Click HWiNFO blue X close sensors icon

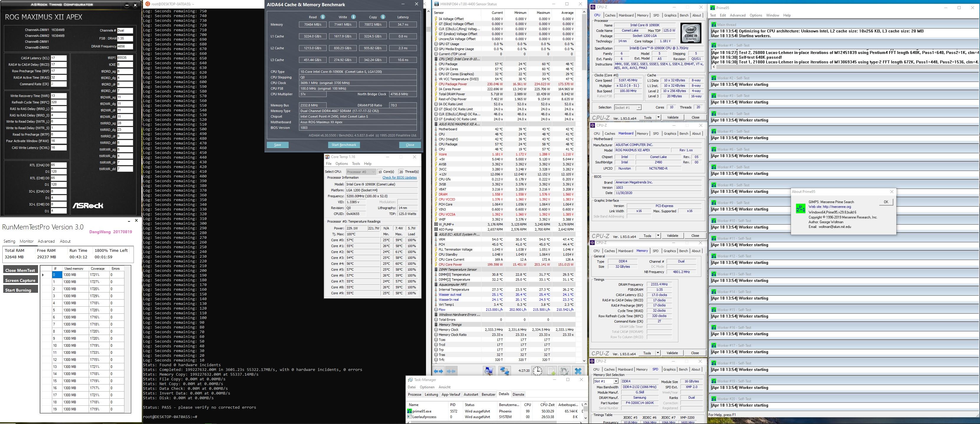(x=578, y=371)
